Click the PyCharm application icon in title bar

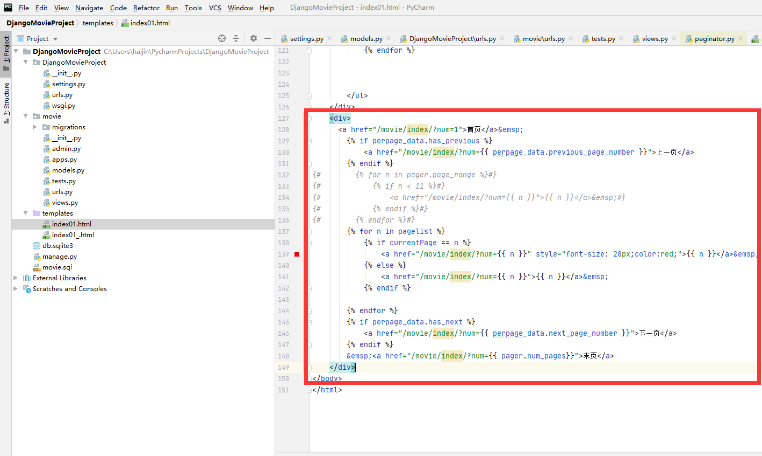pyautogui.click(x=8, y=7)
